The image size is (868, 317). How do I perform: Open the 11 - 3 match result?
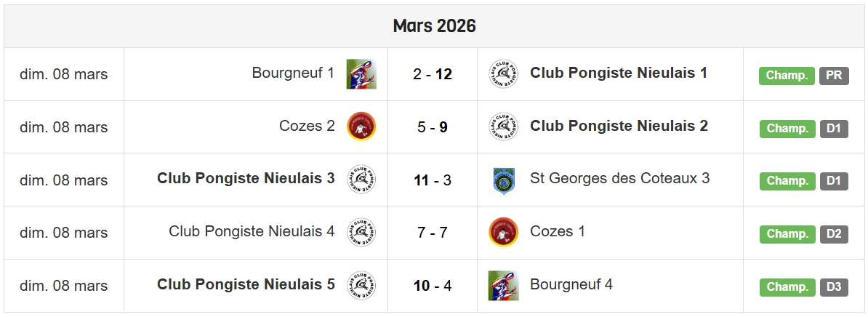click(x=433, y=180)
